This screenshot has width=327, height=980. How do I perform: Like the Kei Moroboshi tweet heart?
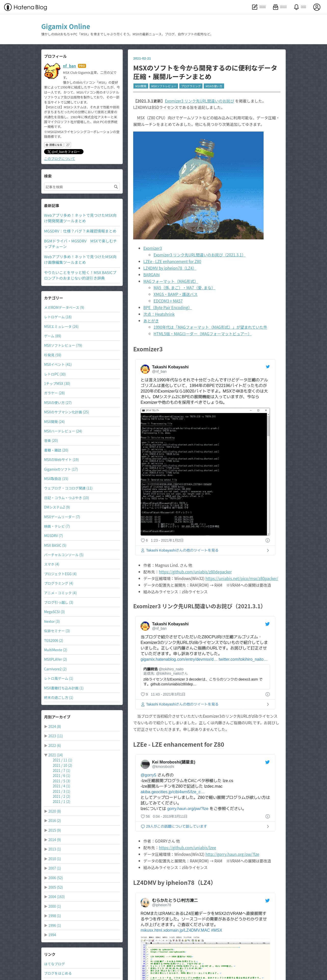coord(143,816)
